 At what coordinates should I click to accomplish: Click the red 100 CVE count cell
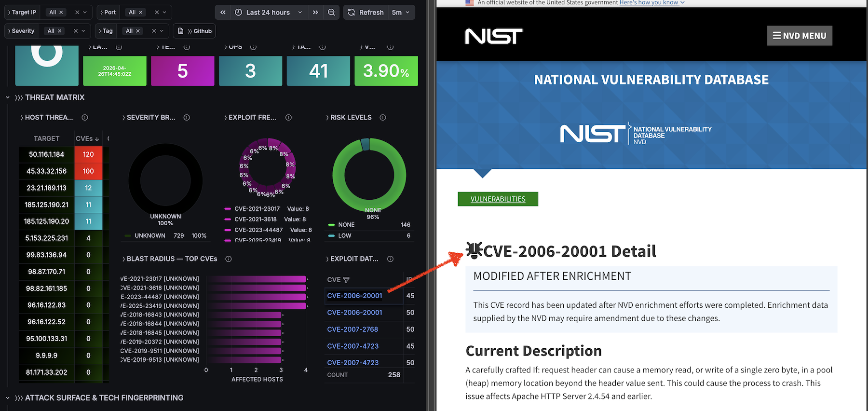tap(88, 171)
